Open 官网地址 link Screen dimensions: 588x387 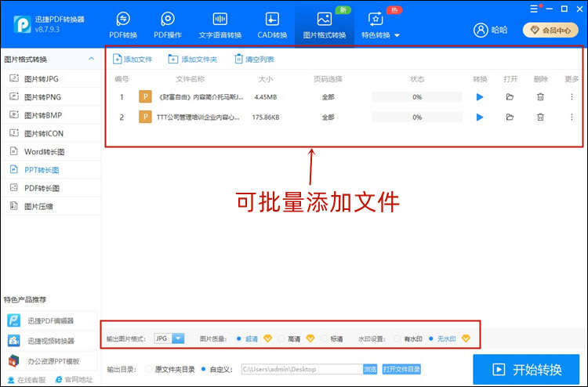pos(74,380)
